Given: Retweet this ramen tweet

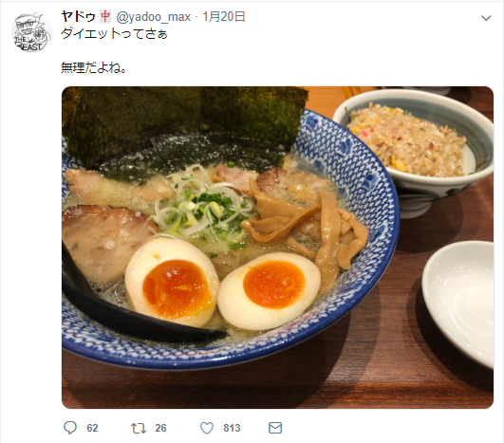Looking at the screenshot, I should (139, 428).
